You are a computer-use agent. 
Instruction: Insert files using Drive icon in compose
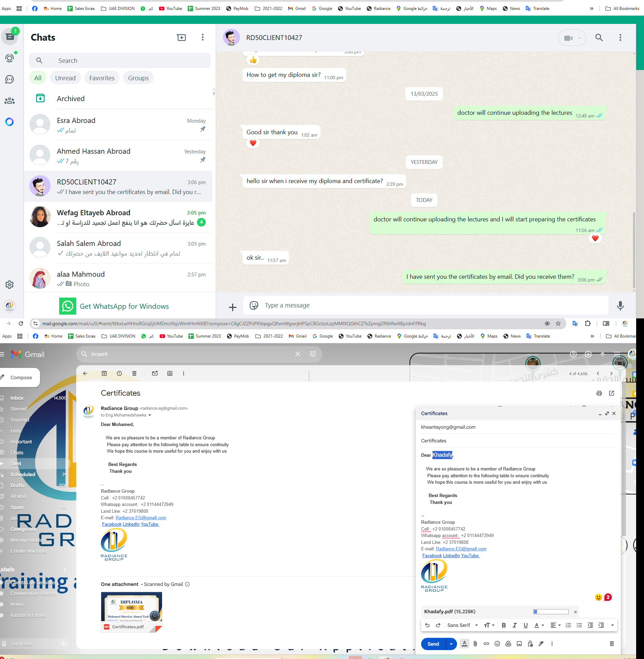coord(508,644)
